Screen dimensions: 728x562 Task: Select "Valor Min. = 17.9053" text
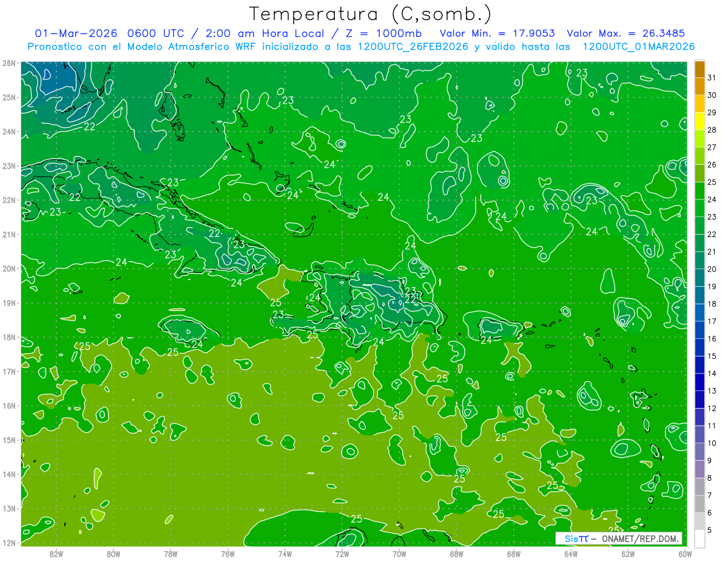[496, 33]
